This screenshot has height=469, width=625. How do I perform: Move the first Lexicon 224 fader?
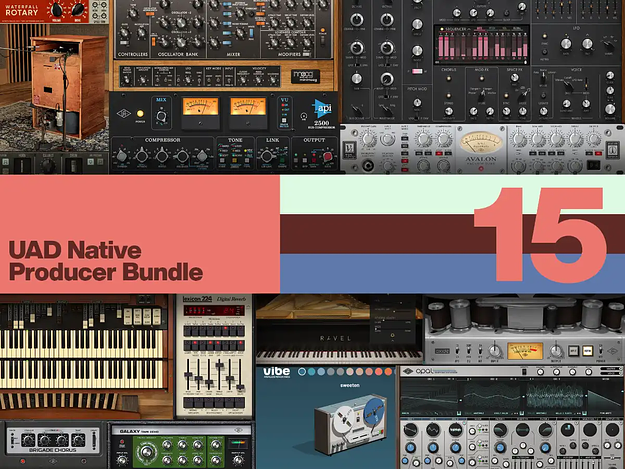188,375
